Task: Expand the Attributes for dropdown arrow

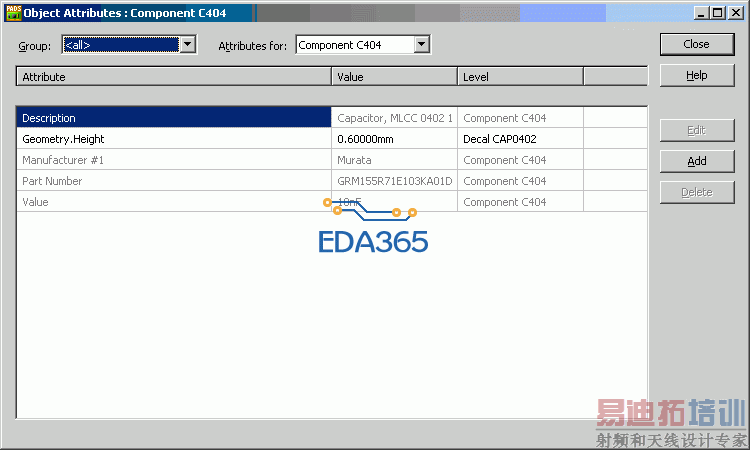Action: pyautogui.click(x=421, y=44)
